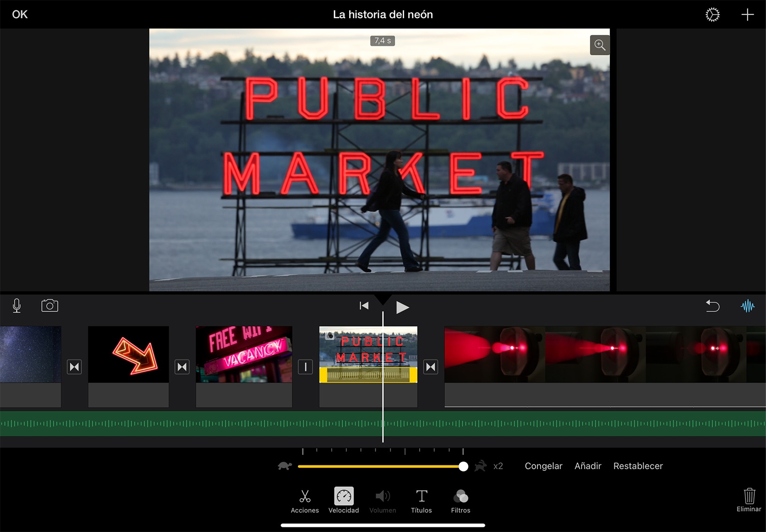766x532 pixels.
Task: Open the camera capture icon
Action: 50,306
